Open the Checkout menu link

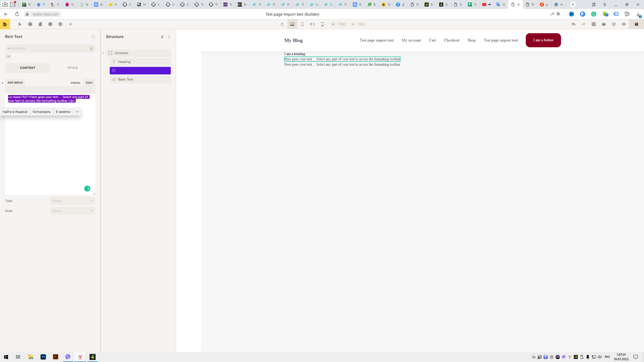click(x=452, y=40)
